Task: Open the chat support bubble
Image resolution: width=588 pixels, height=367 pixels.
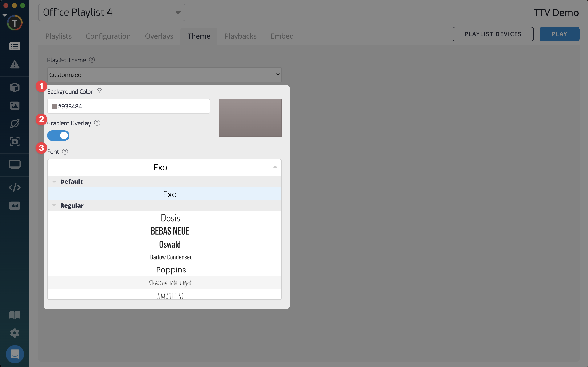Action: tap(15, 354)
